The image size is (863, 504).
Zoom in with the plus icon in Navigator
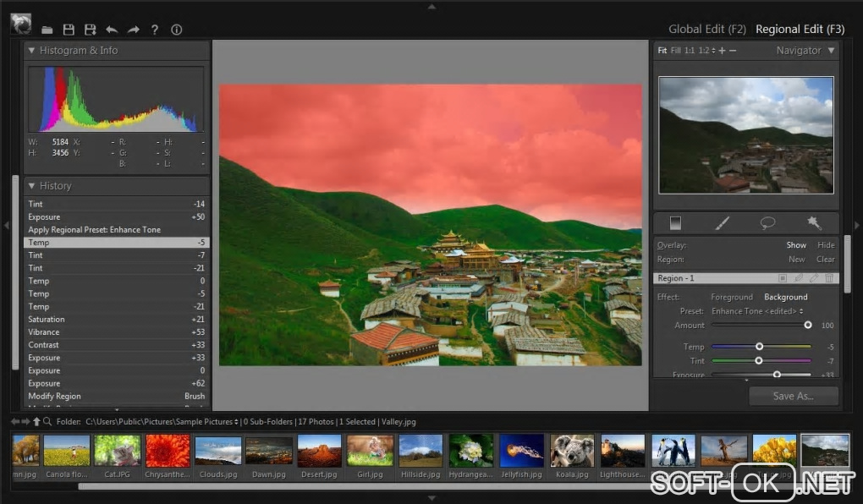point(722,51)
